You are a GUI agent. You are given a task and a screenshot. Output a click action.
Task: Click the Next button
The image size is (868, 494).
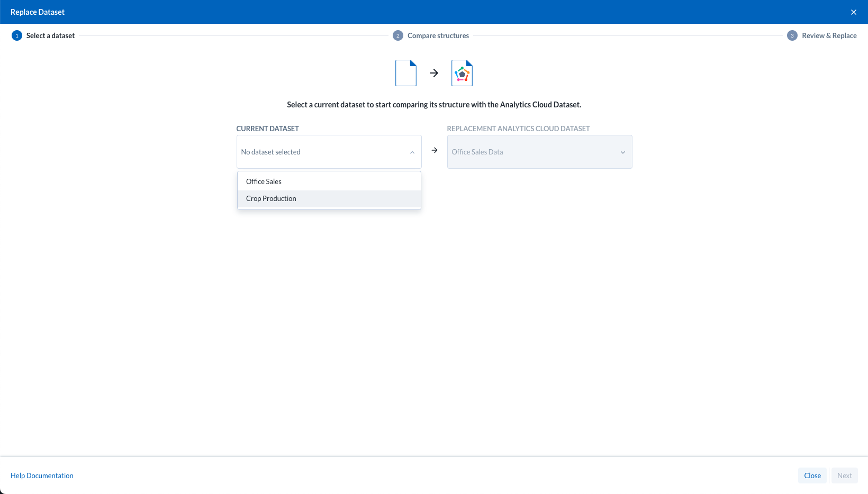click(x=844, y=475)
